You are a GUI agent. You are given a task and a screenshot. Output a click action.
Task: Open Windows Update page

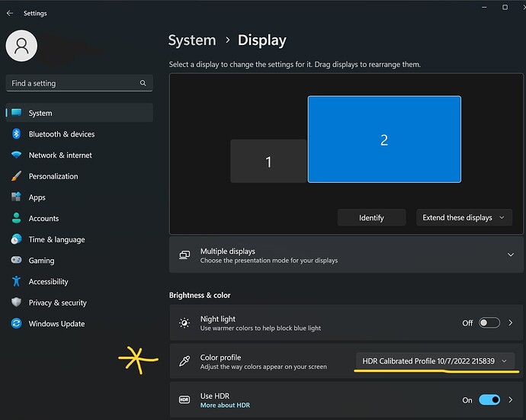pos(79,324)
